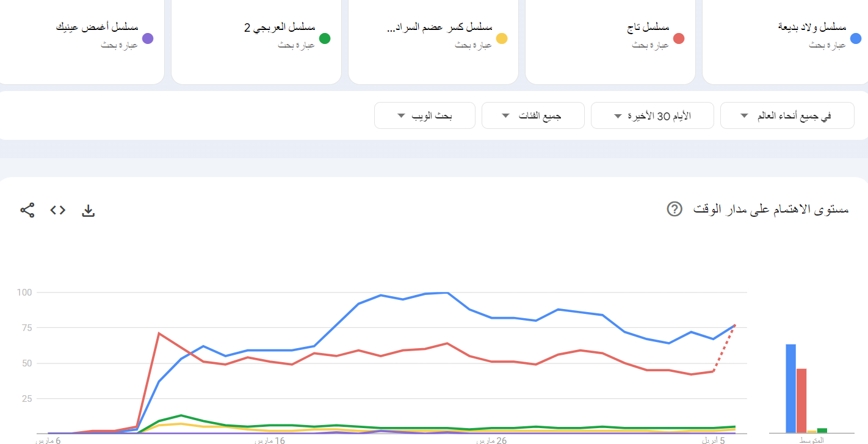Image resolution: width=868 pixels, height=444 pixels.
Task: Expand the الأيام 30 الأخيرة time range dropdown
Action: pos(653,115)
